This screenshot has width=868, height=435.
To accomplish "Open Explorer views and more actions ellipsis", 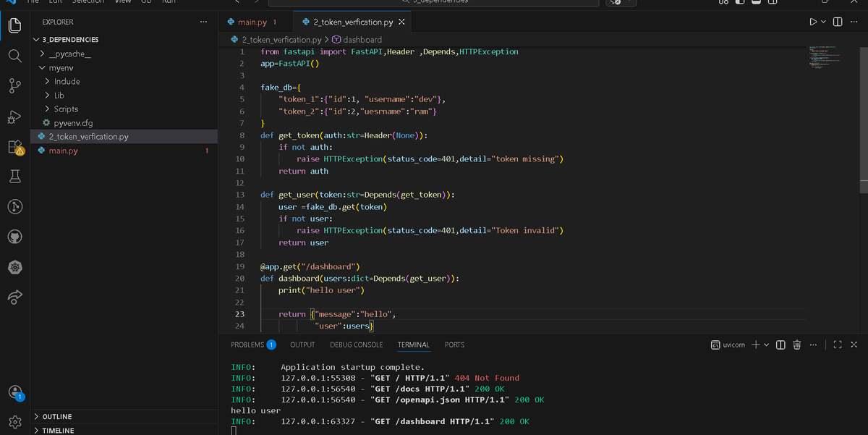I will (x=203, y=22).
